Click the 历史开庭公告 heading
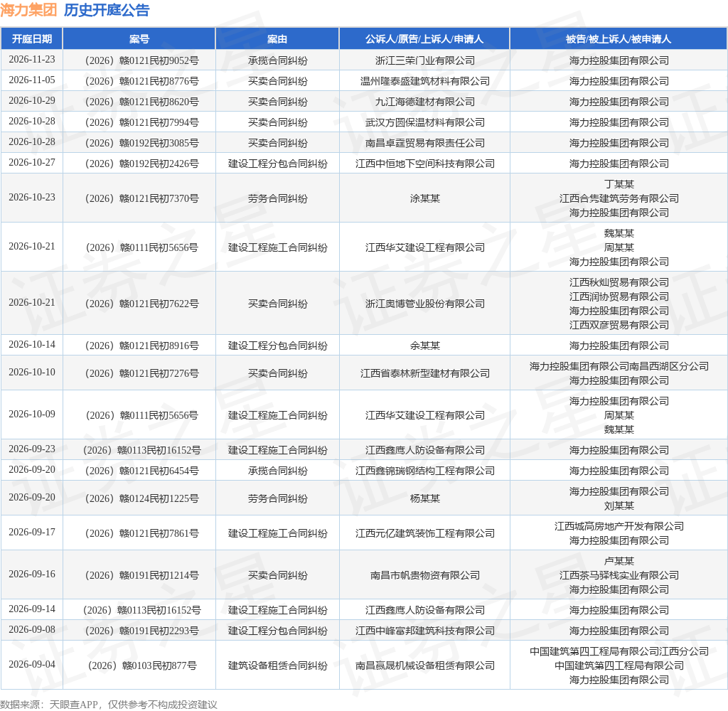The width and height of the screenshot is (728, 711). [x=107, y=10]
